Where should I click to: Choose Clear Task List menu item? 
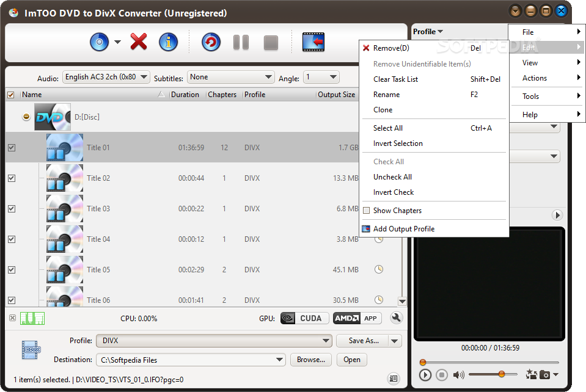coord(434,79)
